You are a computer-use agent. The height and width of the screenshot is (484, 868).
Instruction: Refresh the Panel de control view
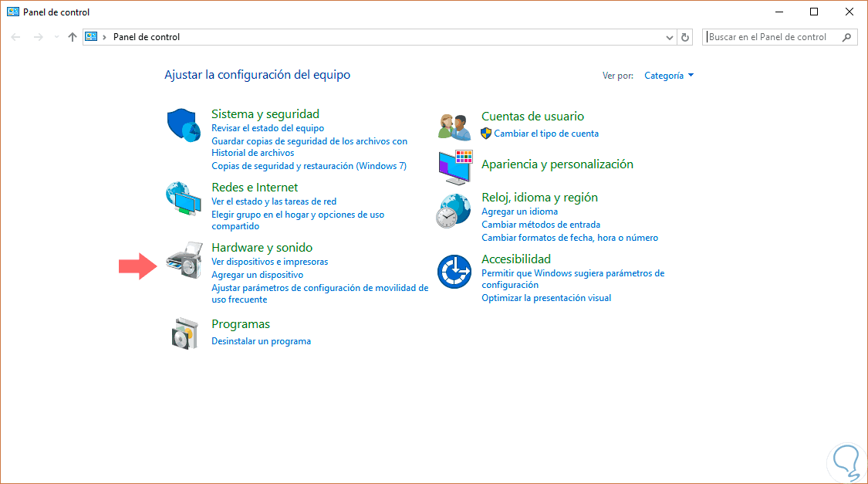click(685, 37)
